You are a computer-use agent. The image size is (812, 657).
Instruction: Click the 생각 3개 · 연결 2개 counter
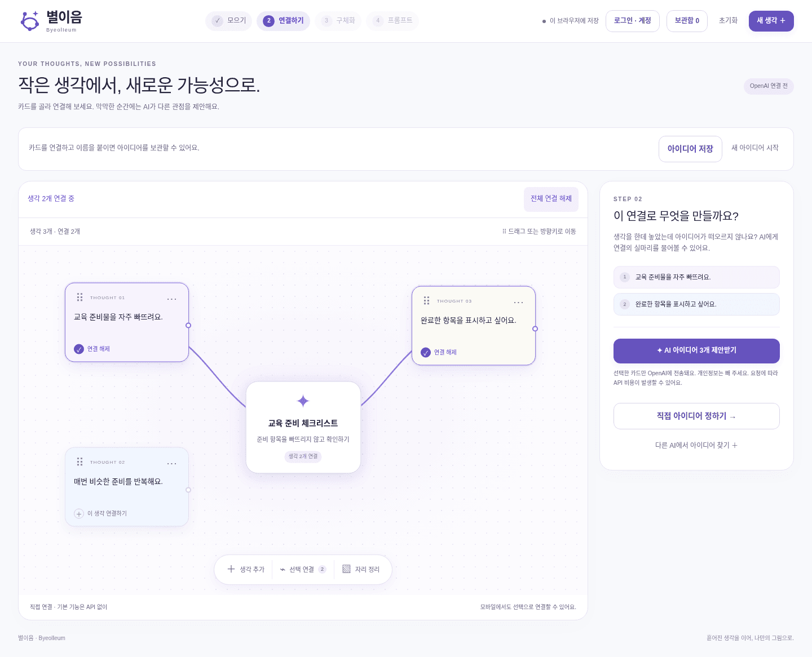(55, 232)
